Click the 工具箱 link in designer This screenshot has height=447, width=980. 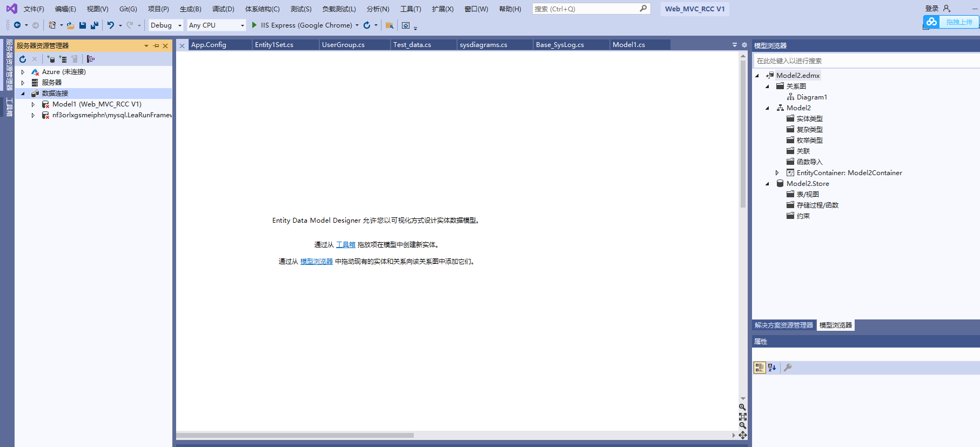(346, 245)
